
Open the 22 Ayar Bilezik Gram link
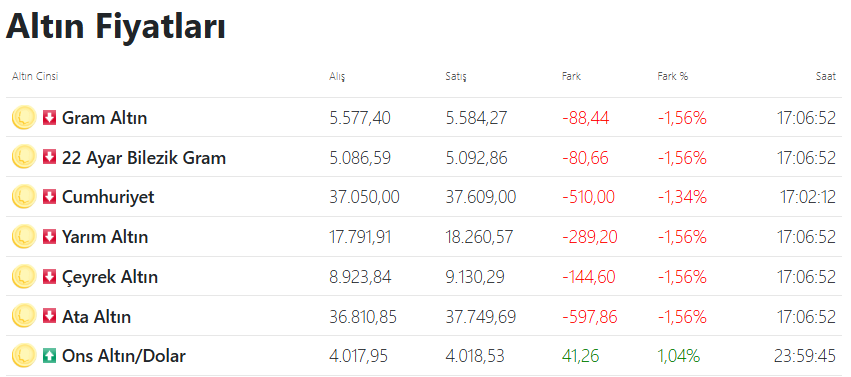point(144,158)
